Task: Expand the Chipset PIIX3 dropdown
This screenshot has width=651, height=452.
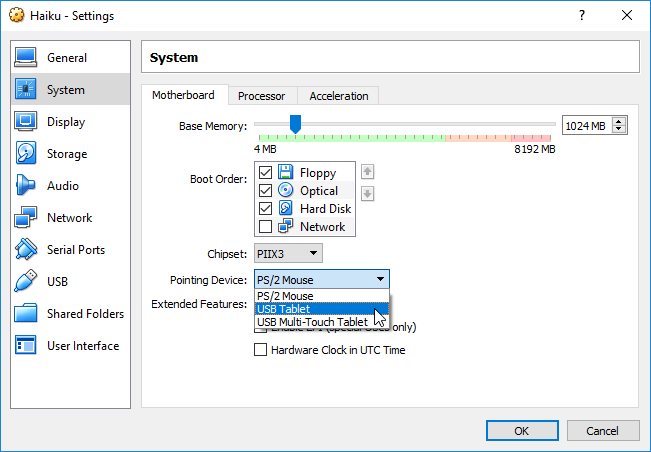Action: click(288, 254)
